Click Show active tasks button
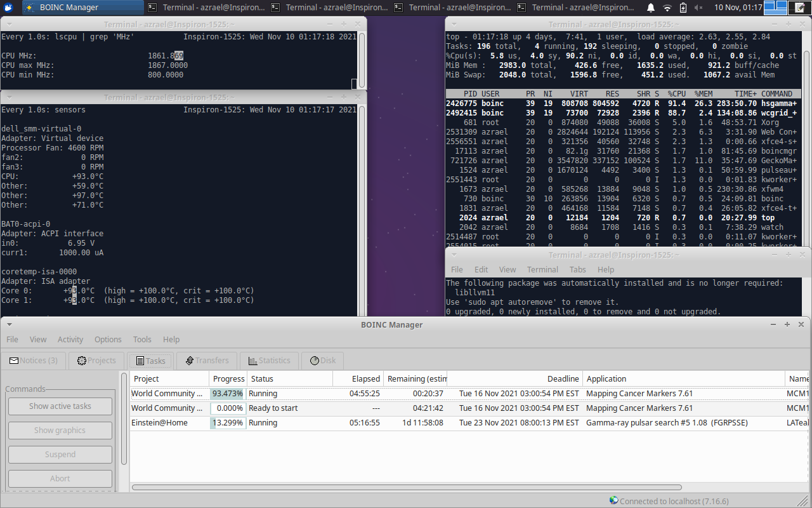Screen dimensions: 812x508 (x=60, y=406)
